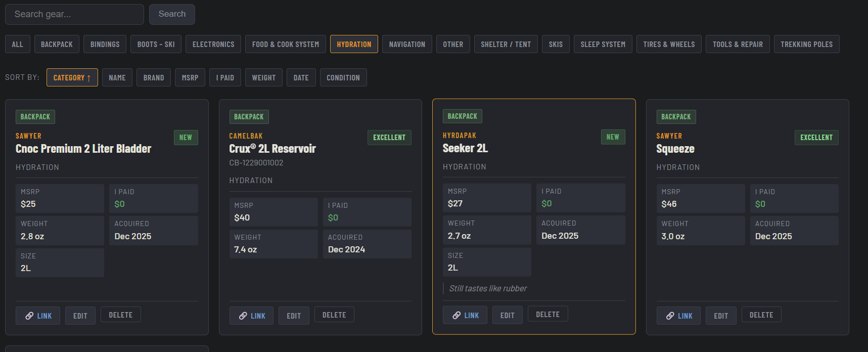Viewport: 868px width, 352px height.
Task: Delete the Sawyer Squeeze item
Action: tap(761, 315)
